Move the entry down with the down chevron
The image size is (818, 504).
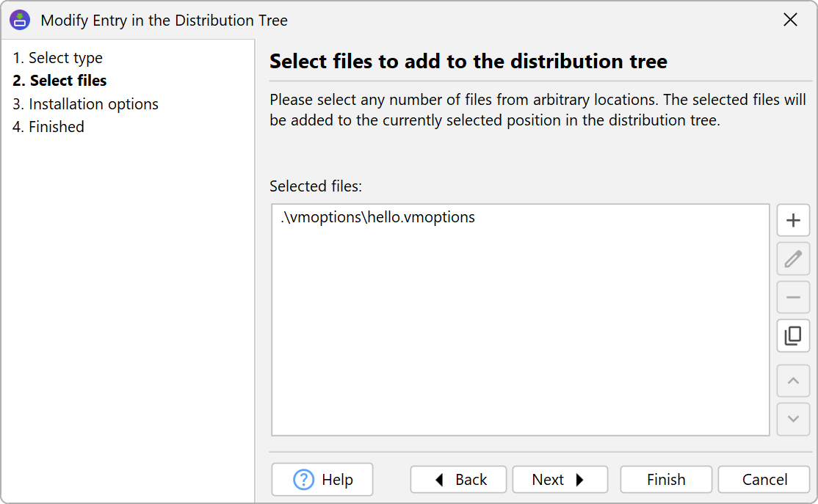point(793,419)
